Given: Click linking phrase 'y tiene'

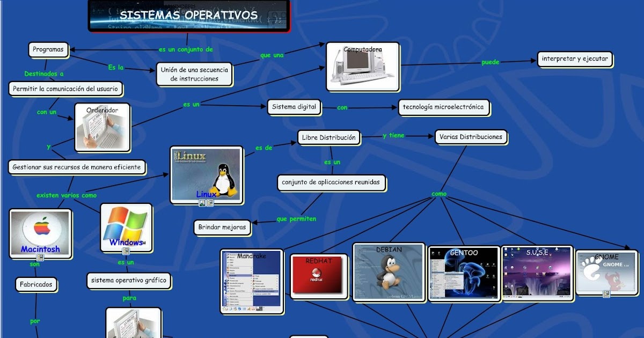Looking at the screenshot, I should pos(393,136).
